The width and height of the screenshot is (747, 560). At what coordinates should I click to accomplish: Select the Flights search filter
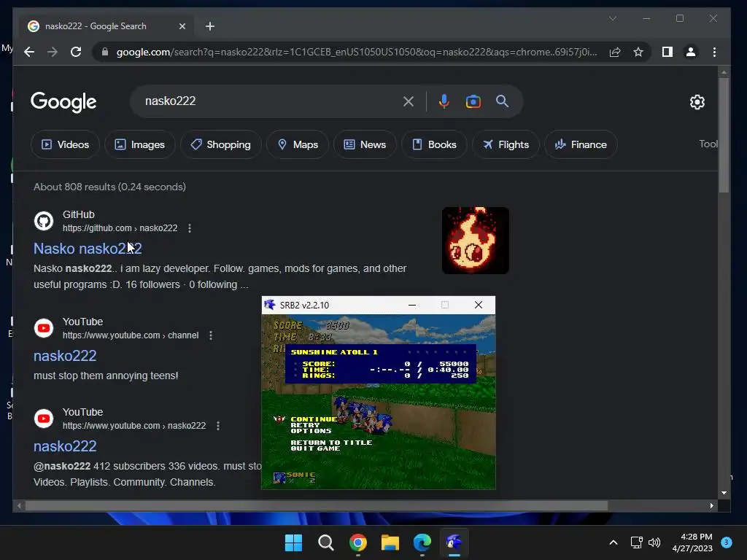[506, 144]
